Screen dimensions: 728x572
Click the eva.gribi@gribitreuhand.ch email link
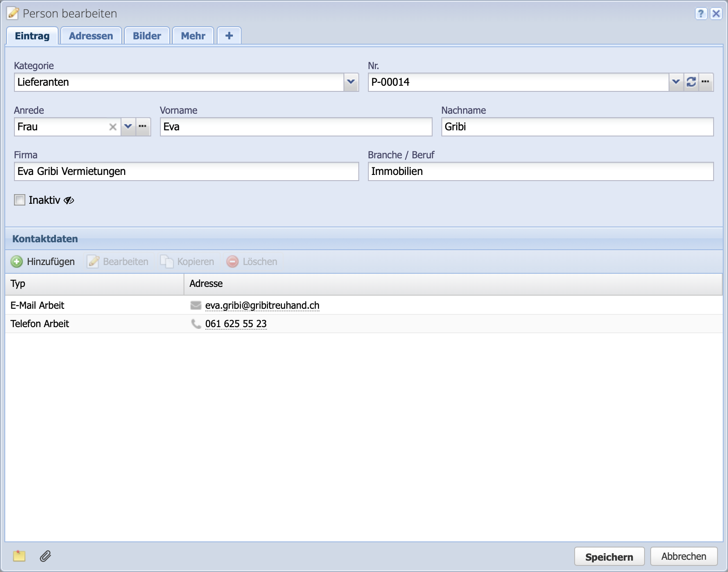(x=262, y=305)
